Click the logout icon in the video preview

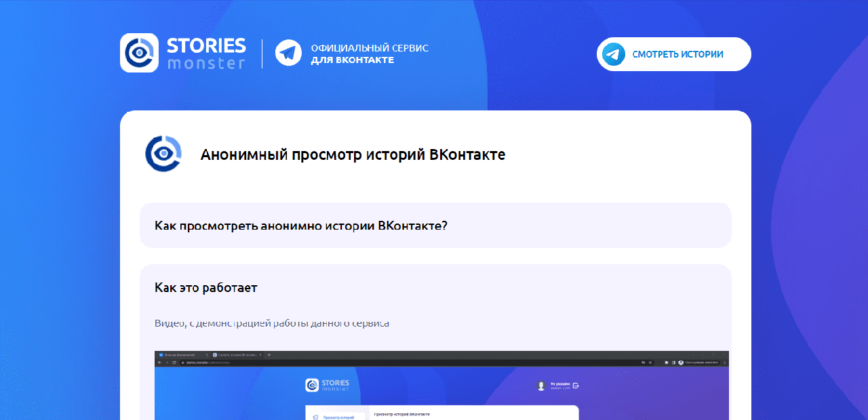pos(576,385)
